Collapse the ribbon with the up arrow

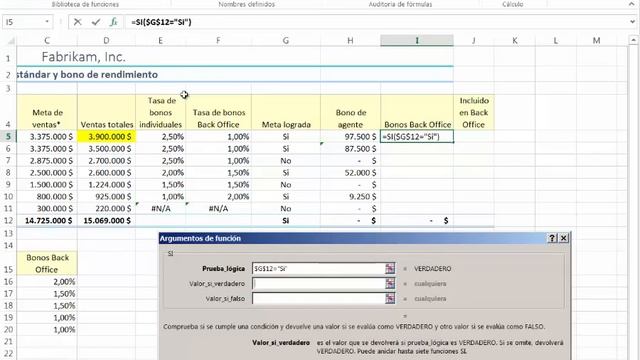[632, 4]
